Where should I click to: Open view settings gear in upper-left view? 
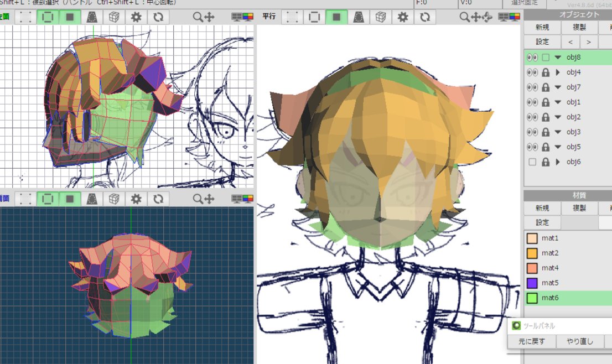(x=136, y=17)
